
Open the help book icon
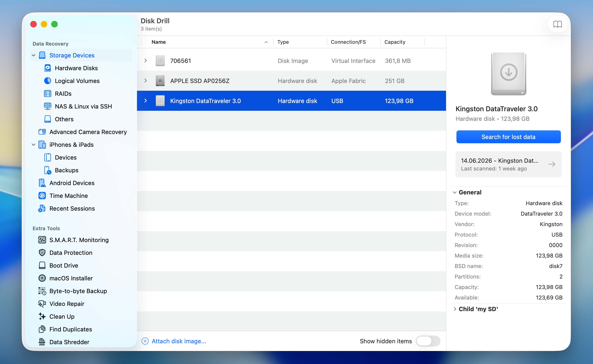(x=557, y=24)
